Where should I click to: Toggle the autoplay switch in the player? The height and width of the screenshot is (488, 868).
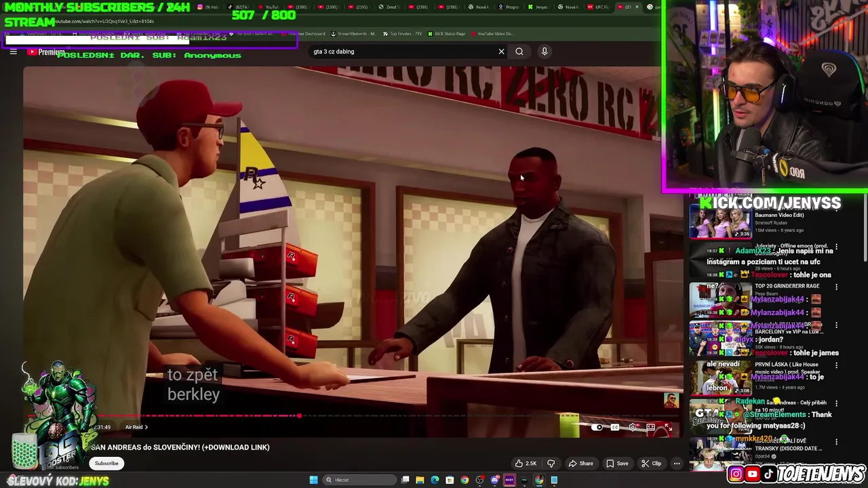[x=597, y=427]
